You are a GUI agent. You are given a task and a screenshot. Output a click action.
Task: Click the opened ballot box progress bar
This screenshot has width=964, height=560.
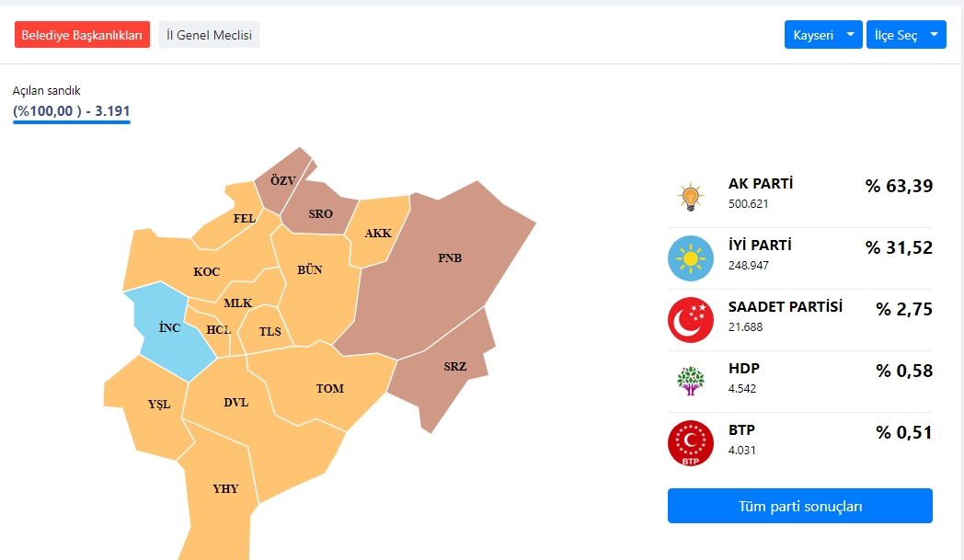pyautogui.click(x=72, y=121)
